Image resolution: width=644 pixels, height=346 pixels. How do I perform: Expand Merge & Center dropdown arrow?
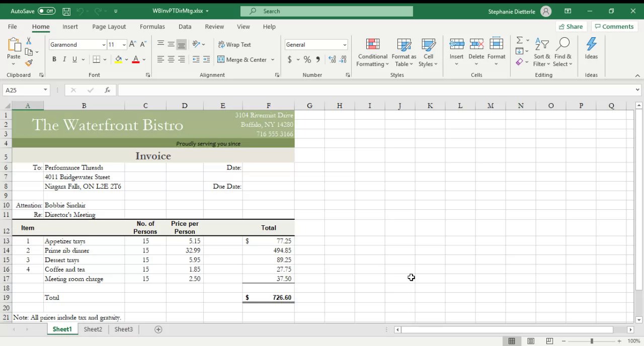click(273, 59)
